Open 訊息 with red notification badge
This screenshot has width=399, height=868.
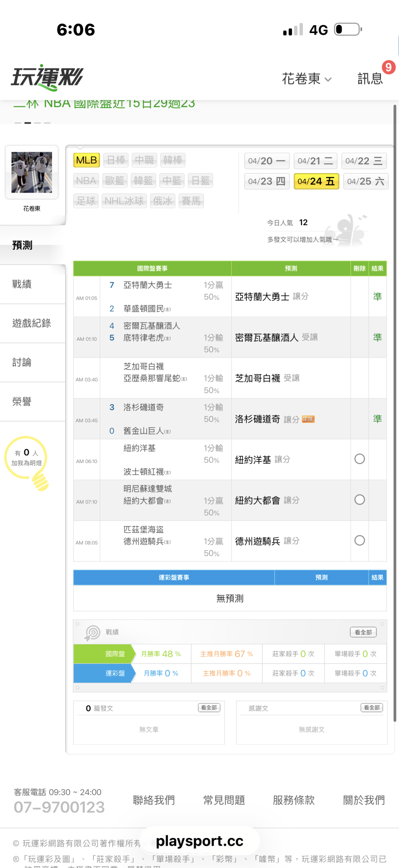[371, 78]
